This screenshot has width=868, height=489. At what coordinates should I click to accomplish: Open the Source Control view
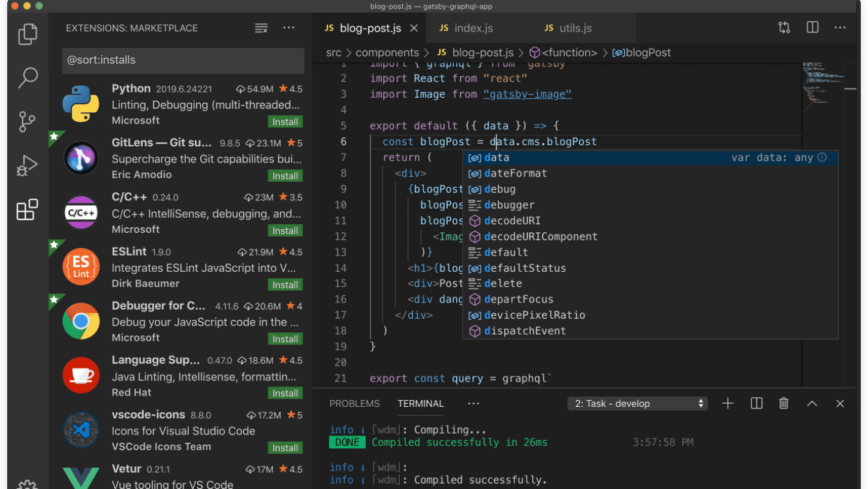click(28, 122)
